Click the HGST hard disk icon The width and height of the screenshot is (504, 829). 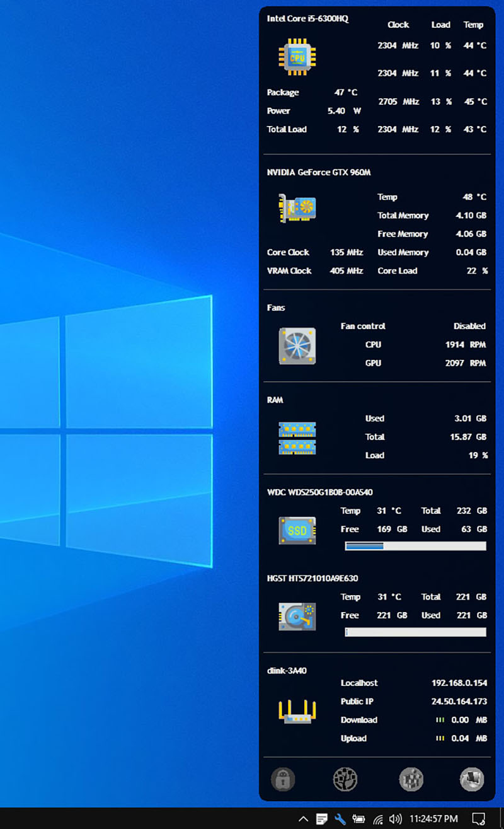(297, 616)
